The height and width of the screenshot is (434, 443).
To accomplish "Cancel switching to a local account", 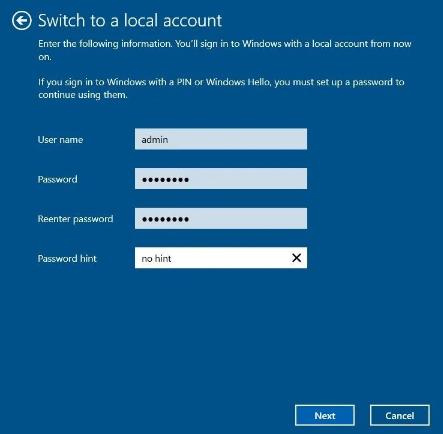I will tap(400, 415).
